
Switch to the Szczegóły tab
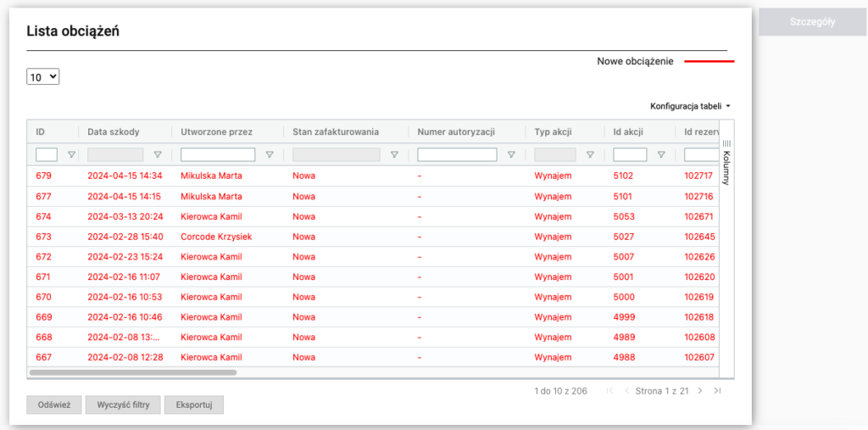(812, 22)
